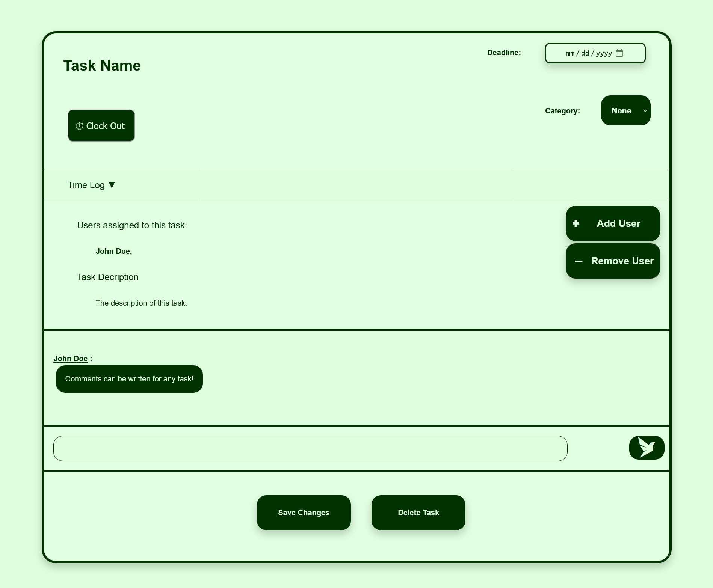The height and width of the screenshot is (588, 713).
Task: Click the chevron arrow on the Category selector
Action: point(645,111)
